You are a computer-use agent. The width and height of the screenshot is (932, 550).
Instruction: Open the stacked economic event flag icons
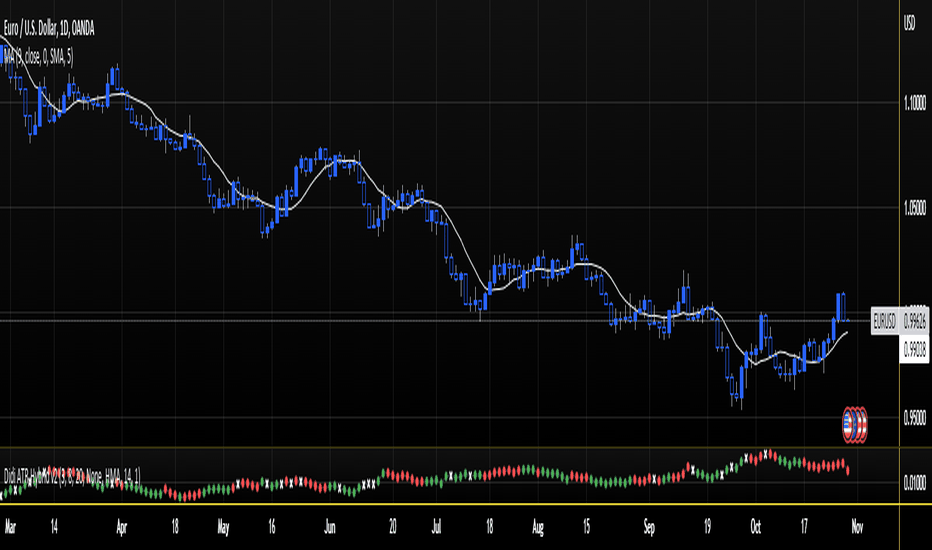click(x=855, y=425)
